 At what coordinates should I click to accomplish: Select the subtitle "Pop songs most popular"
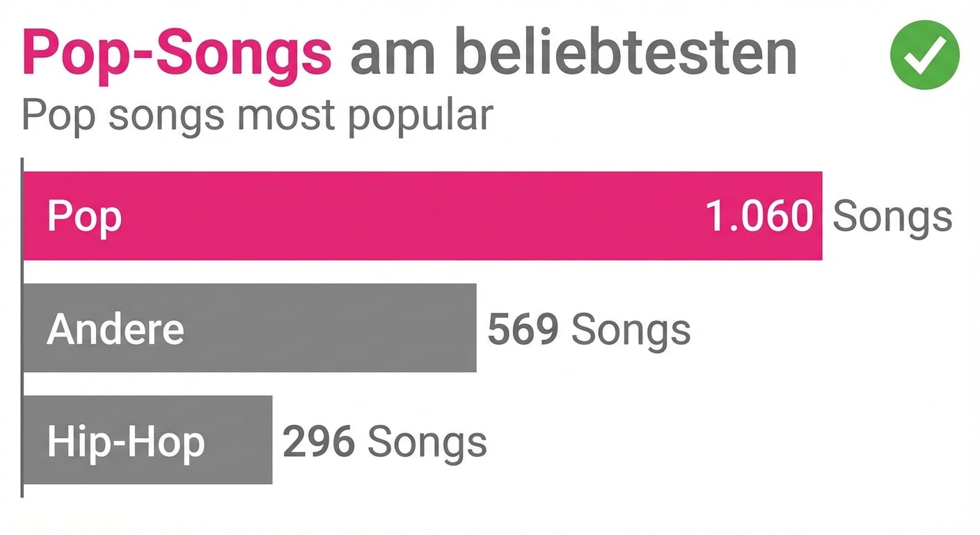(258, 115)
